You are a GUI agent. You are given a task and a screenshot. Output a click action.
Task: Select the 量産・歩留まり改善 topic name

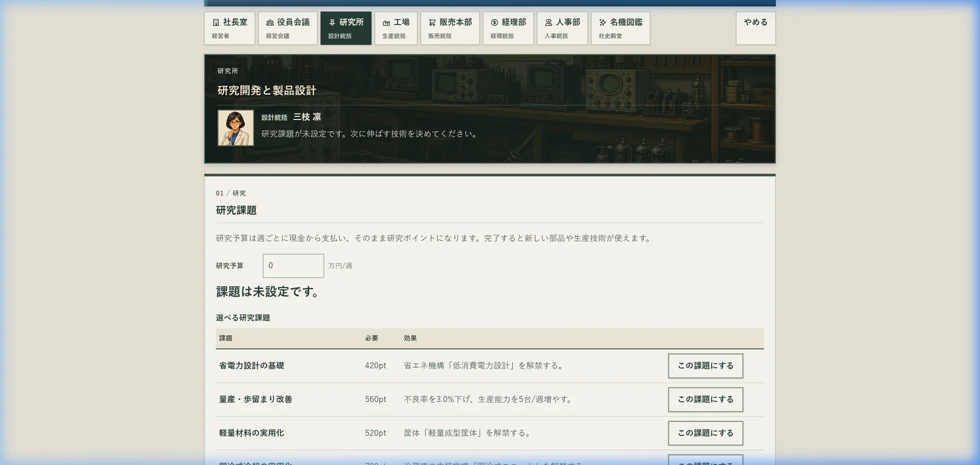pos(255,399)
